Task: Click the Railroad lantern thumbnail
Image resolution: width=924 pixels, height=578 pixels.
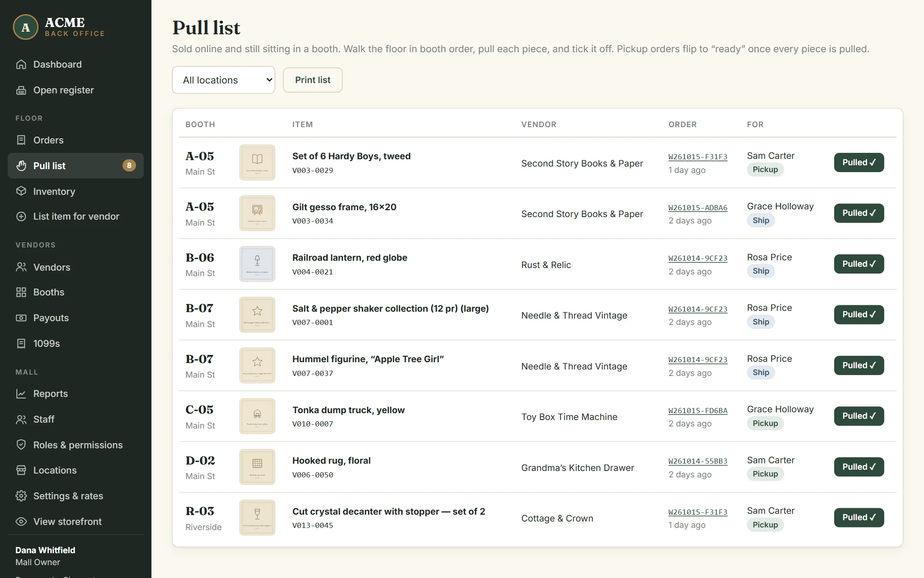Action: pyautogui.click(x=257, y=264)
